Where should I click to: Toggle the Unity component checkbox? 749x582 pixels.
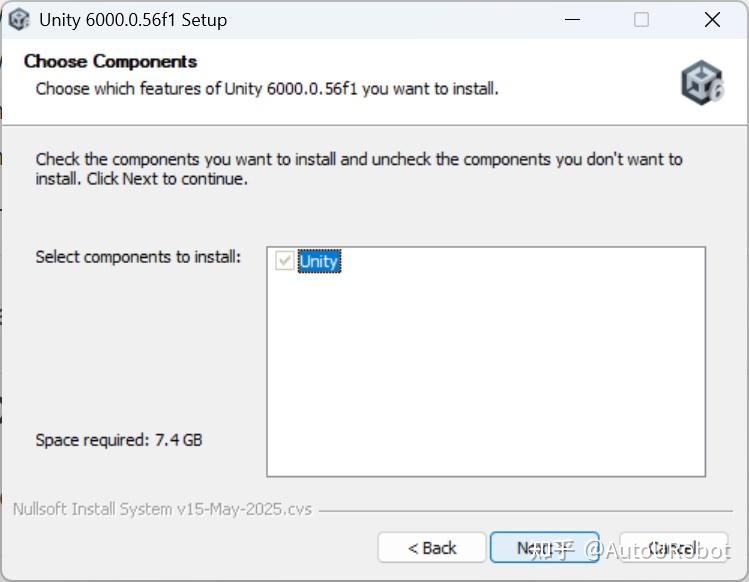(285, 261)
